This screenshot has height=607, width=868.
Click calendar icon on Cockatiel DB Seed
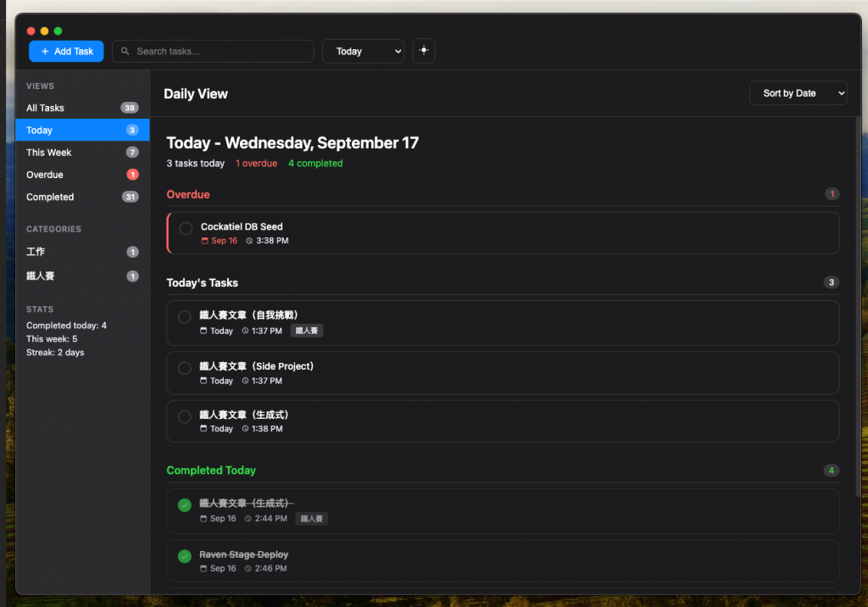click(x=204, y=241)
